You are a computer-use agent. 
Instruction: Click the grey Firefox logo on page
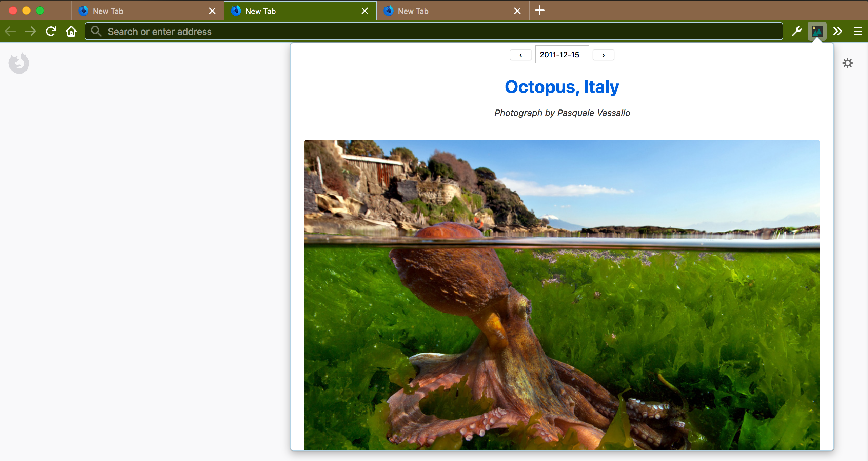[19, 63]
